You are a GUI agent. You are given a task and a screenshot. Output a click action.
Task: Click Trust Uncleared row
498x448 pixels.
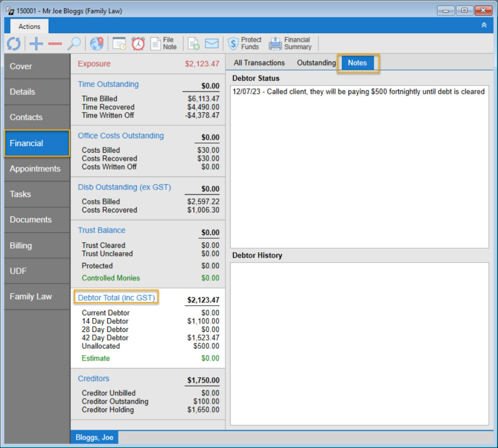click(x=150, y=253)
